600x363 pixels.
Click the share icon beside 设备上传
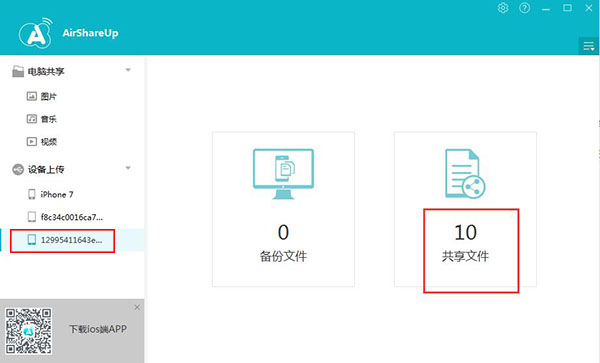18,169
